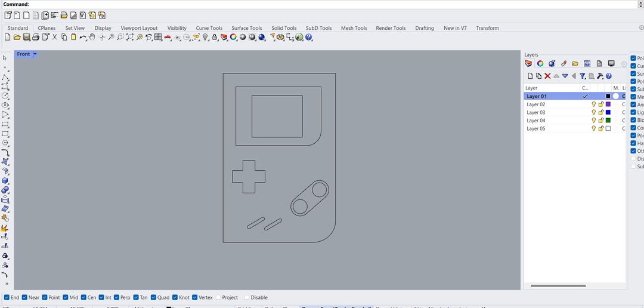Click the Zoom Extents icon
This screenshot has height=308, width=644.
coord(130,38)
